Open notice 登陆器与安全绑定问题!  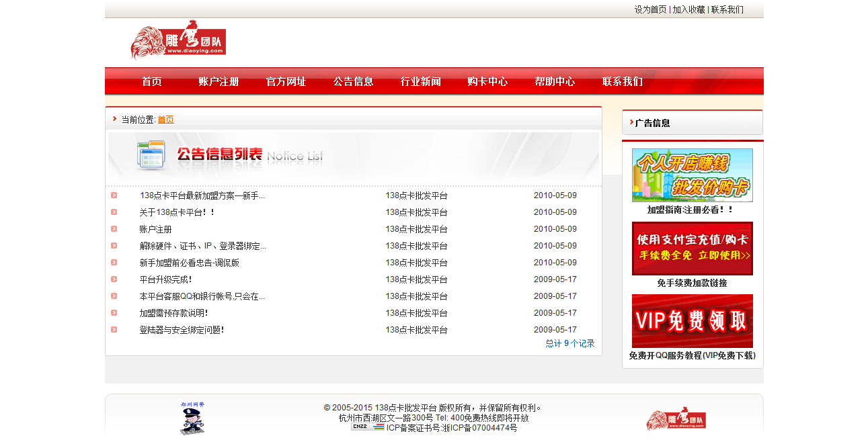[x=182, y=330]
